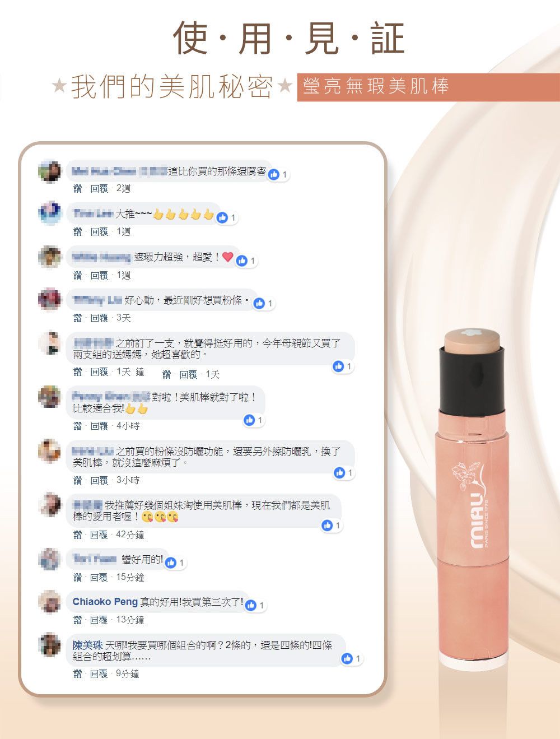
Task: Click 15分鐘 timestamp link
Action: coord(130,577)
